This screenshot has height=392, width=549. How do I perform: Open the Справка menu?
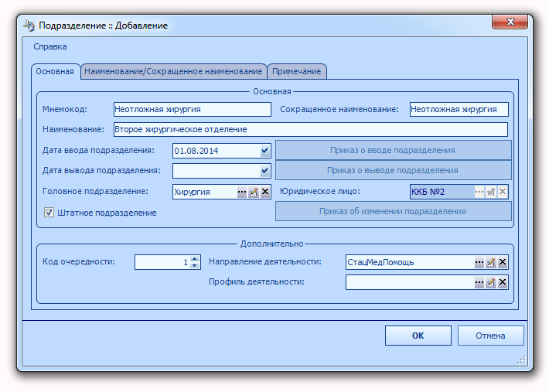(x=50, y=46)
